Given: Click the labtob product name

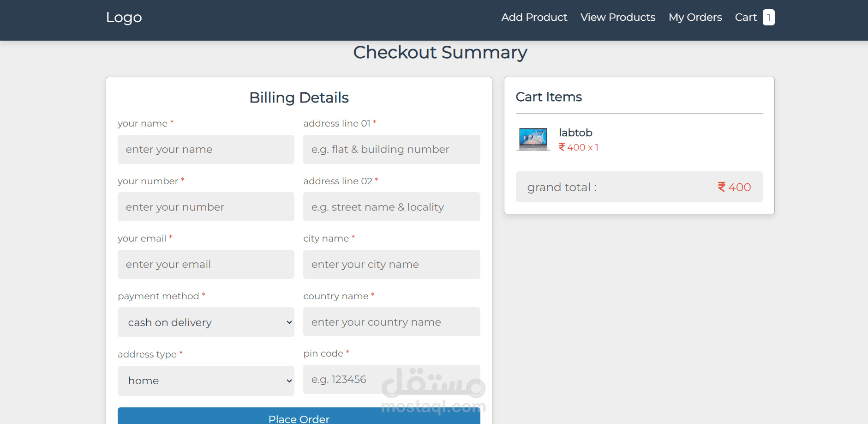Looking at the screenshot, I should (x=575, y=133).
